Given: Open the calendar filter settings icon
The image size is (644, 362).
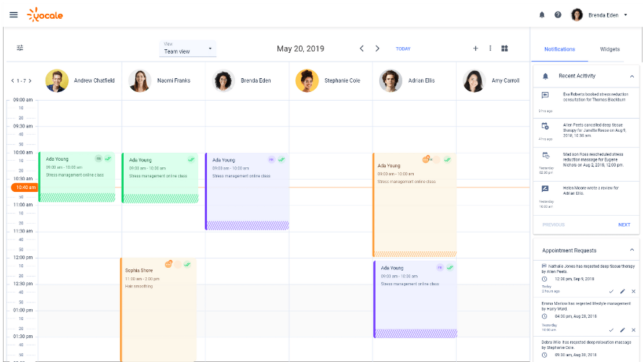Looking at the screenshot, I should click(x=20, y=48).
